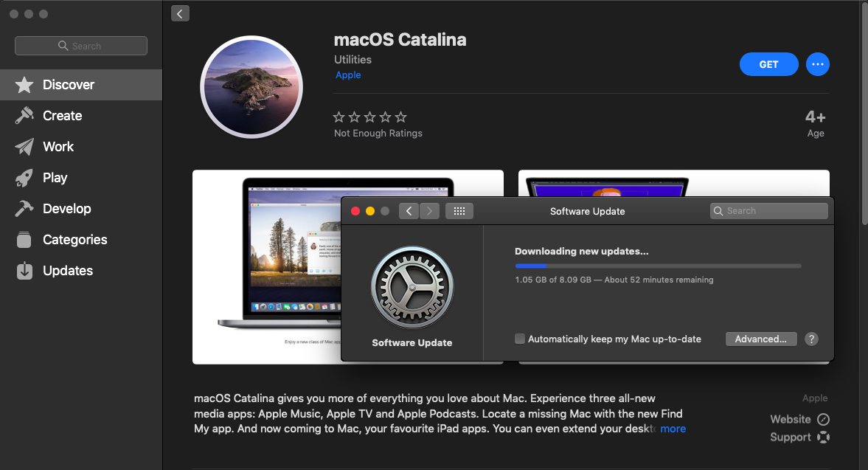Click the Software Update search field
This screenshot has width=868, height=470.
click(x=769, y=211)
